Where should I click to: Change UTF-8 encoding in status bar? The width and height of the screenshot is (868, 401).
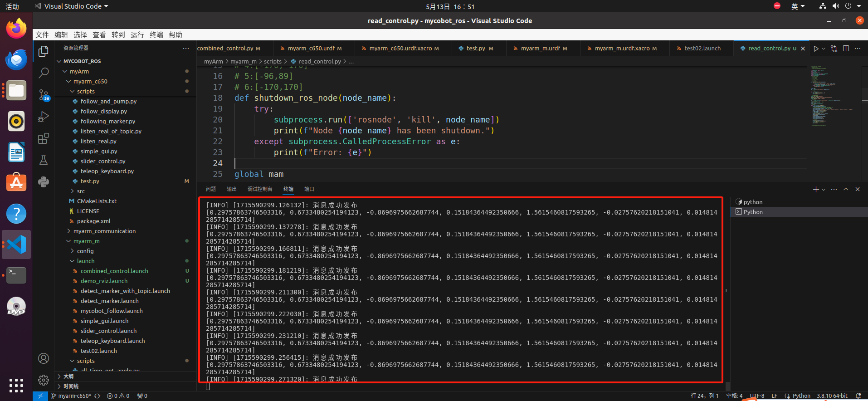(x=757, y=396)
